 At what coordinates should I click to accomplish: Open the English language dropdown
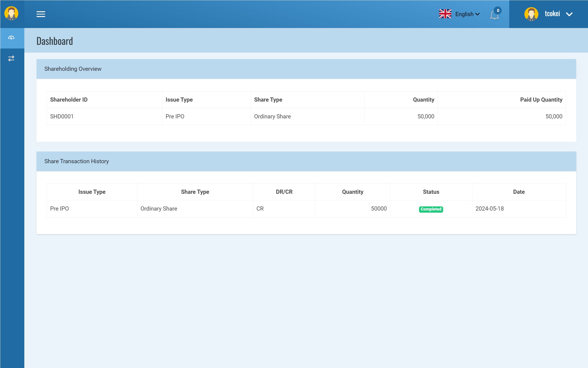[467, 14]
